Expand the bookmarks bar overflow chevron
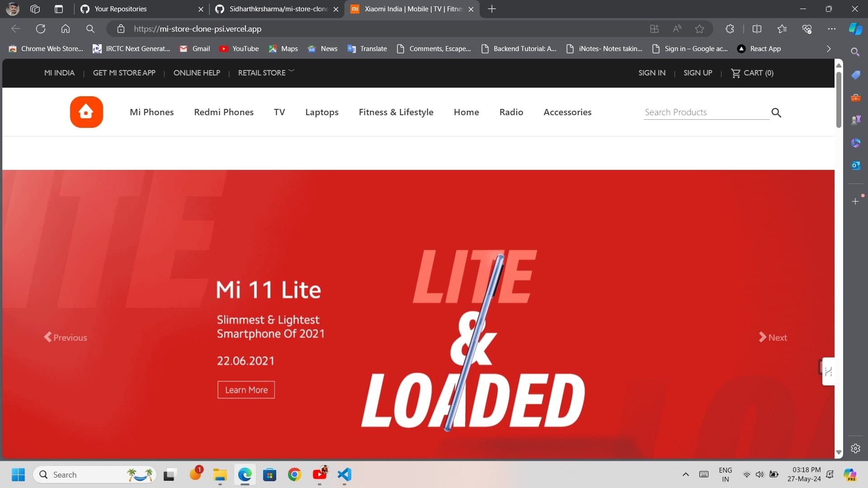The width and height of the screenshot is (868, 488). tap(829, 49)
